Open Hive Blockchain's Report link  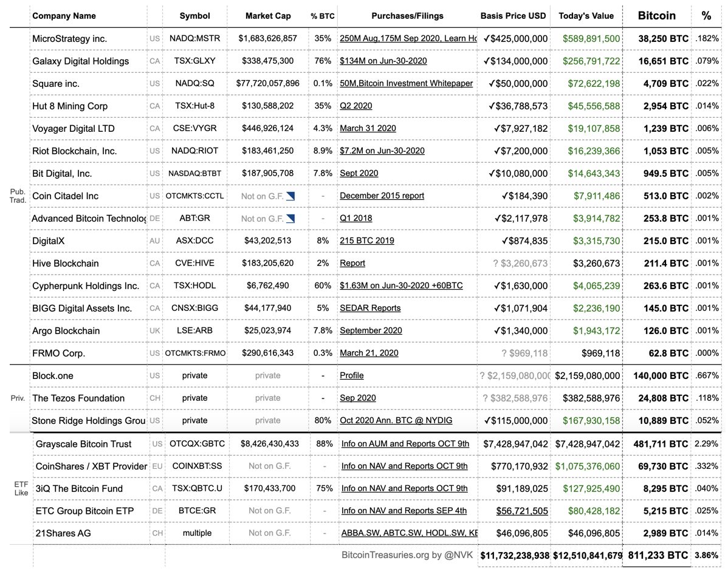[x=352, y=263]
